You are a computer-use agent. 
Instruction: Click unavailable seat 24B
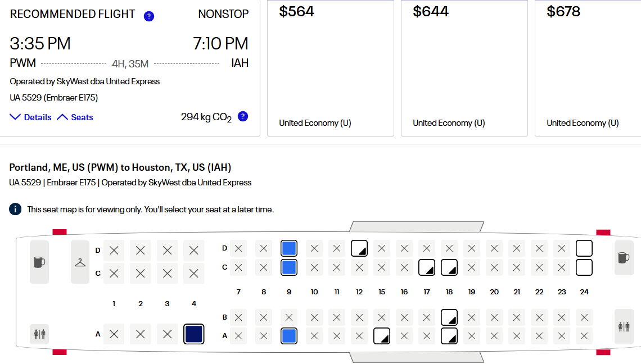pos(584,317)
